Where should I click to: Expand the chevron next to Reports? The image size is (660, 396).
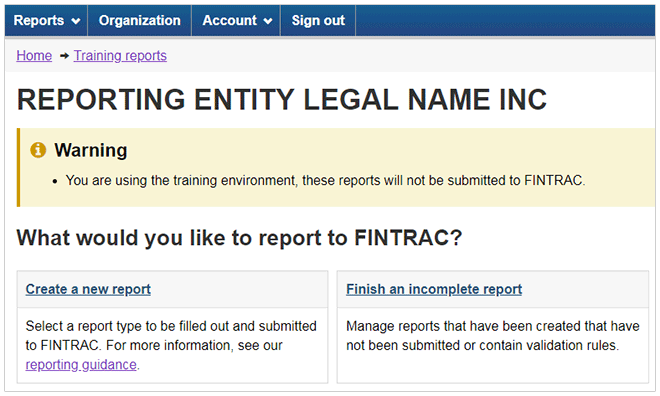[76, 21]
